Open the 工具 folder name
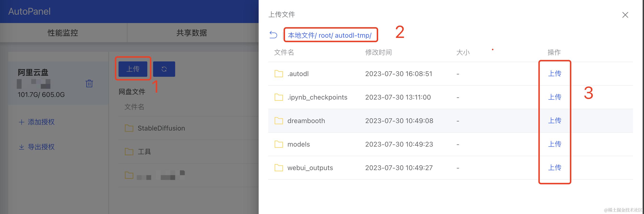Screen dimensions: 644x214 coord(144,152)
